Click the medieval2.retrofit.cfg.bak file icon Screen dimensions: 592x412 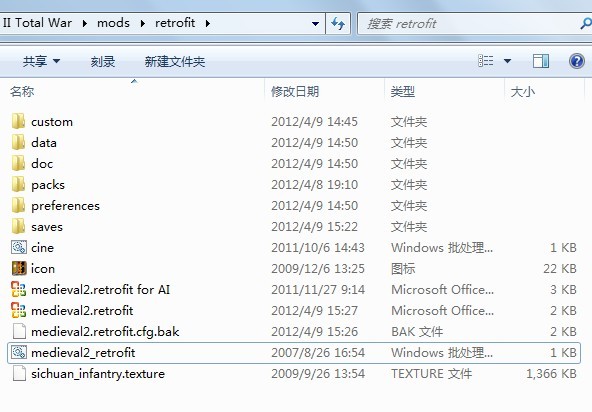[18, 332]
